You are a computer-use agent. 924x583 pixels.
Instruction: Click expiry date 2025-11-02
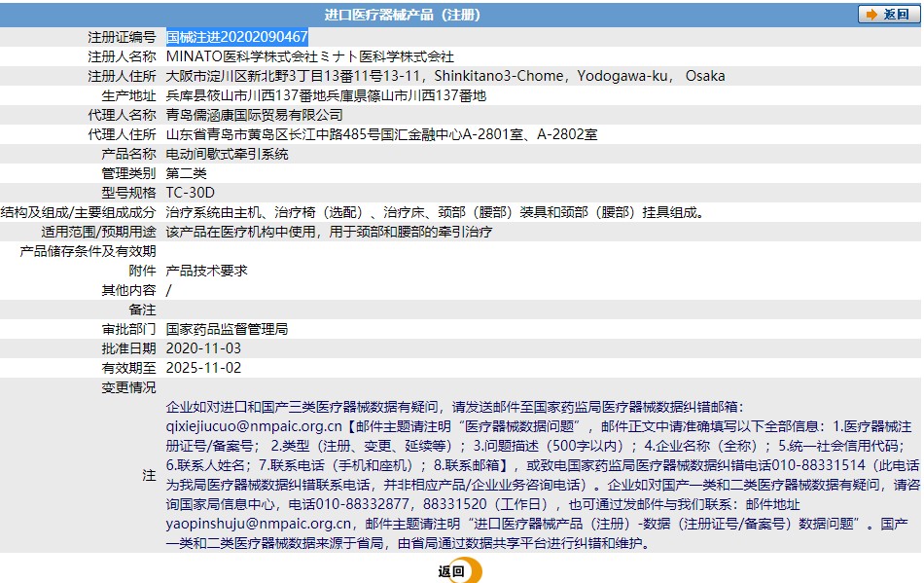tap(203, 368)
